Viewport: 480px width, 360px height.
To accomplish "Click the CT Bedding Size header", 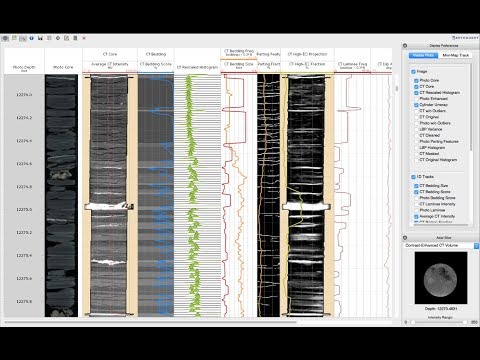I will (239, 65).
